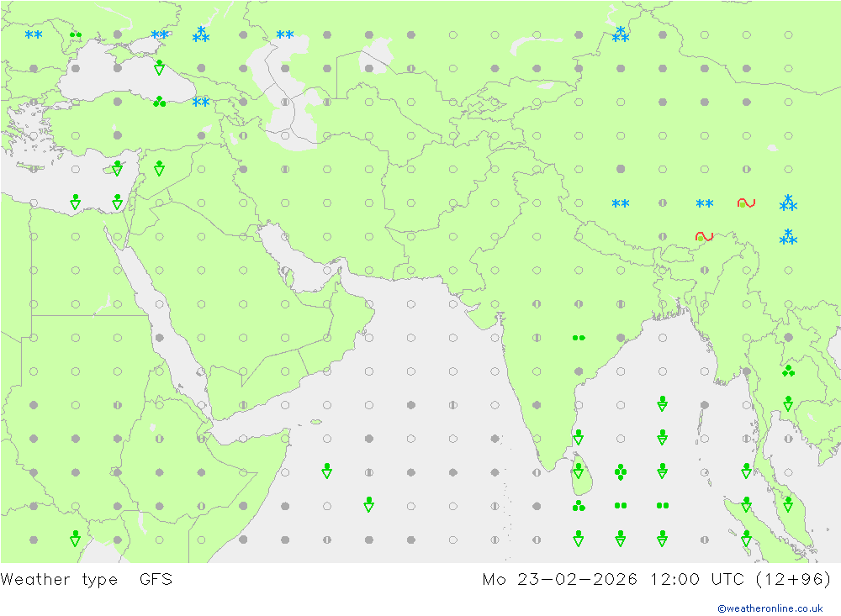Viewport: 841px width, 616px height.
Task: Click the snow symbol over Georgia's Black Sea coast
Action: (201, 102)
